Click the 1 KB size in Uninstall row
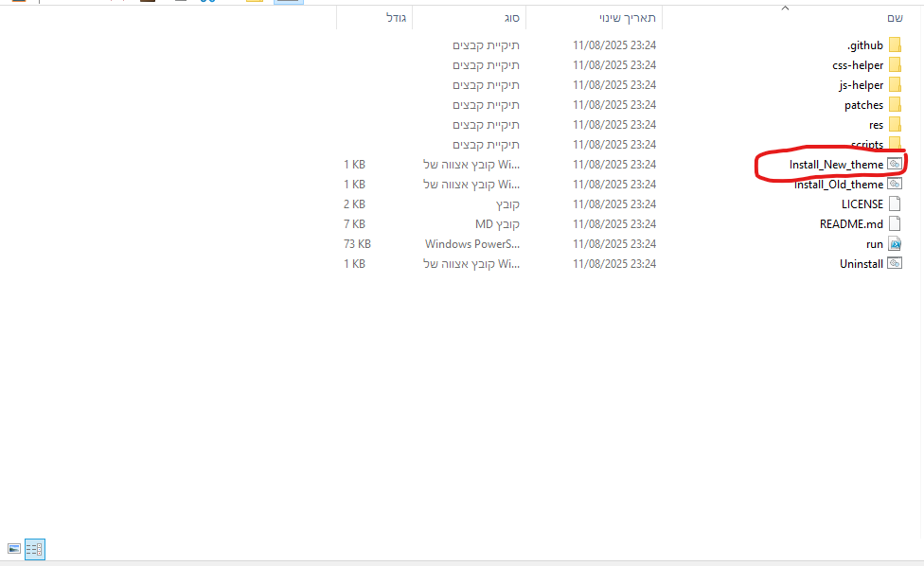 (354, 264)
